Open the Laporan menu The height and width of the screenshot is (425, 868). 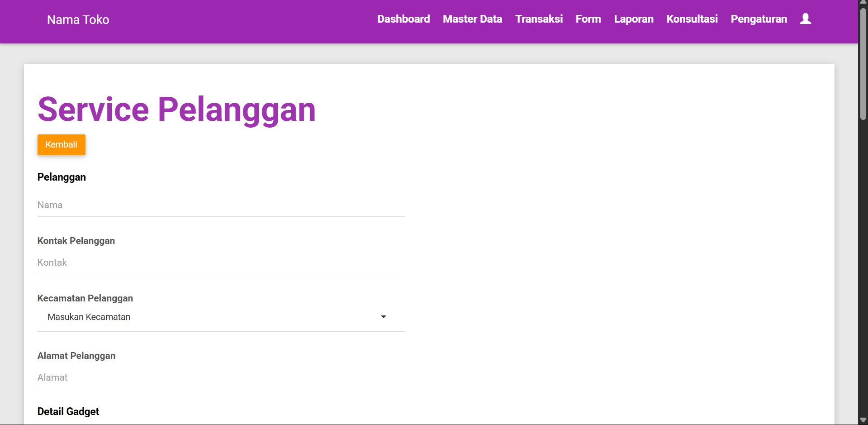coord(633,19)
